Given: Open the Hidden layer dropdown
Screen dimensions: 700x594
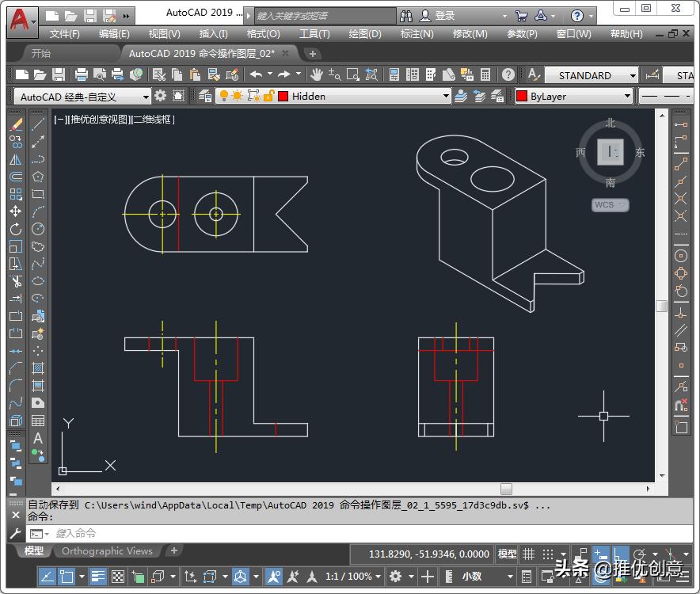Looking at the screenshot, I should (447, 96).
